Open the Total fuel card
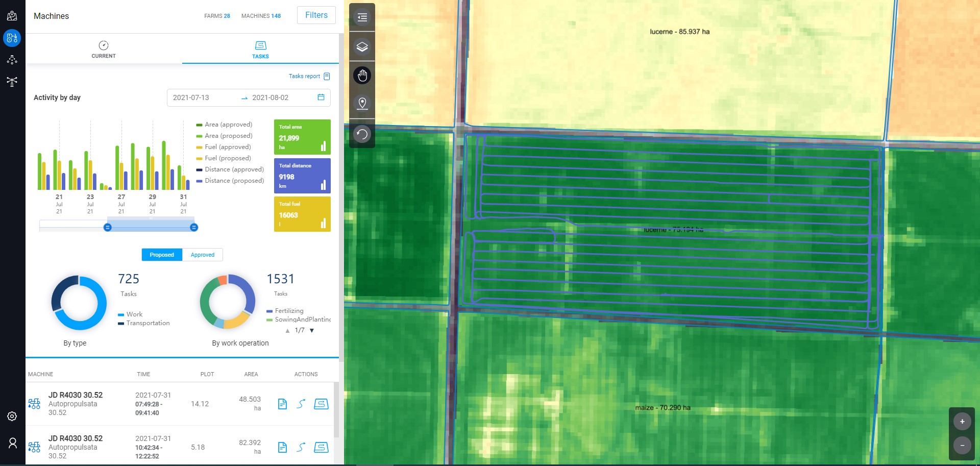The height and width of the screenshot is (466, 980). [302, 214]
